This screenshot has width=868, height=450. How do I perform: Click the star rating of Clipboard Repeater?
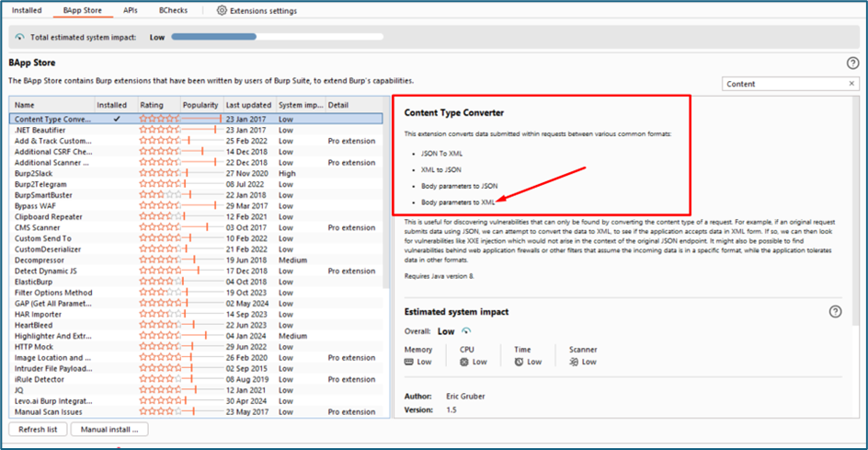[159, 216]
